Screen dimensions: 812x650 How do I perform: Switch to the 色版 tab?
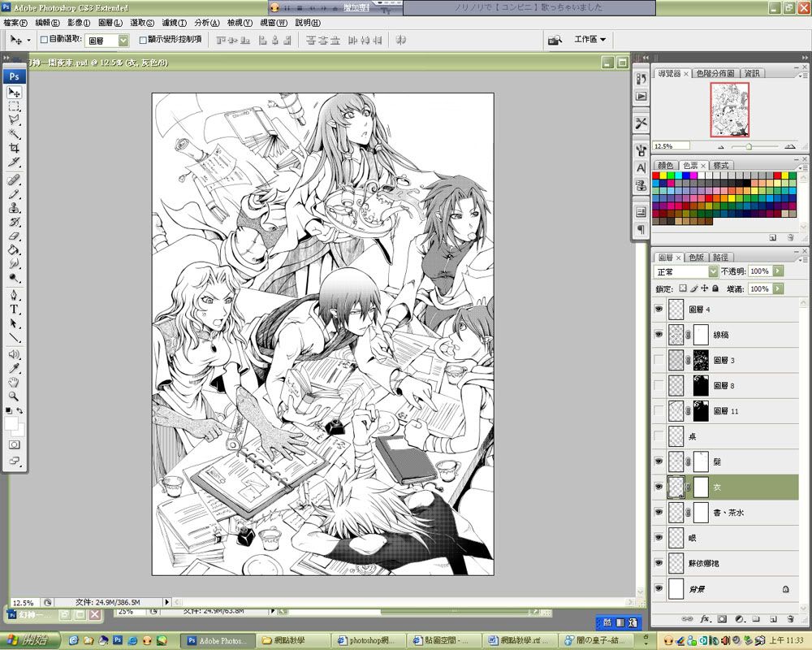coord(696,257)
